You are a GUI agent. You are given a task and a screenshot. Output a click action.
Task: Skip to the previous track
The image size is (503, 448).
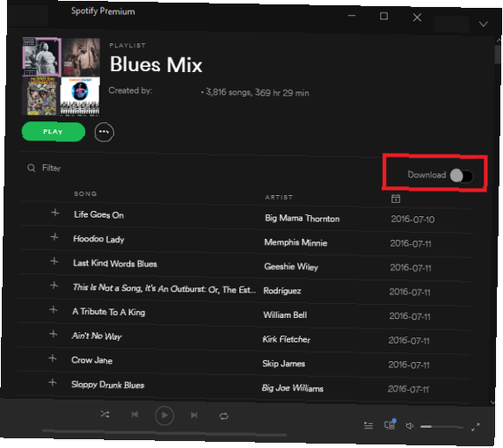click(135, 415)
